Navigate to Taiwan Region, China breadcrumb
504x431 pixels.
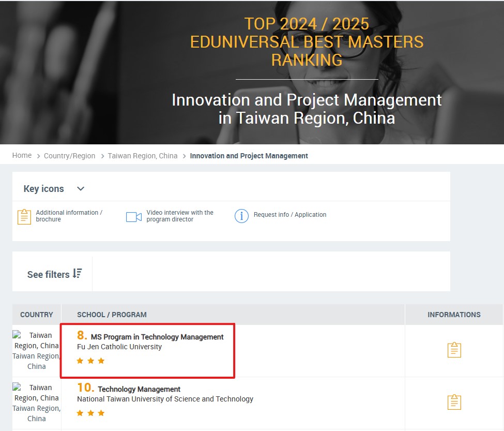[142, 156]
